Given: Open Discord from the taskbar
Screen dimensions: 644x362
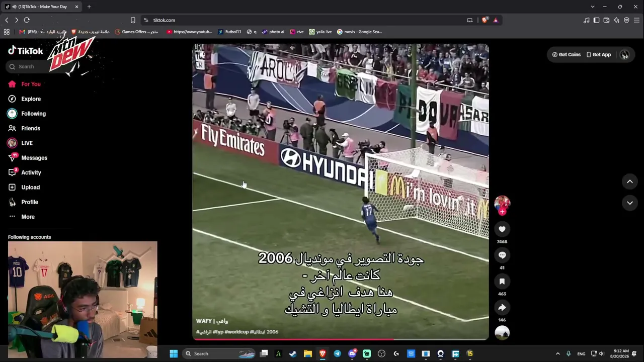Looking at the screenshot, I should tap(352, 353).
